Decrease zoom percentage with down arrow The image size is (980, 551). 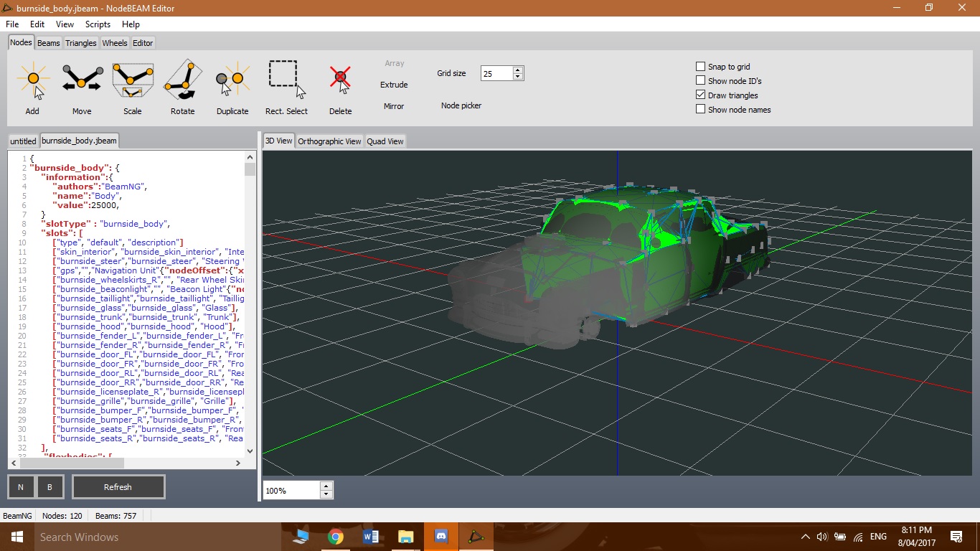point(326,494)
